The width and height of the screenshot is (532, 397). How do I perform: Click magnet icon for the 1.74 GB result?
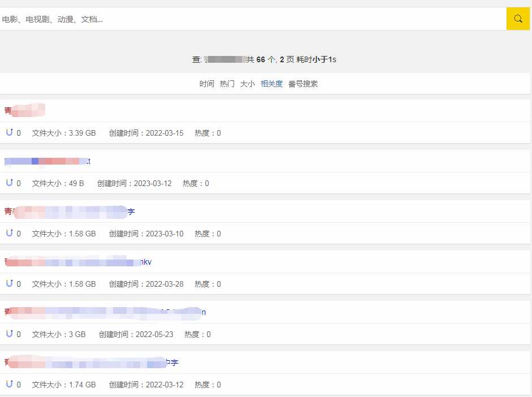coord(10,384)
